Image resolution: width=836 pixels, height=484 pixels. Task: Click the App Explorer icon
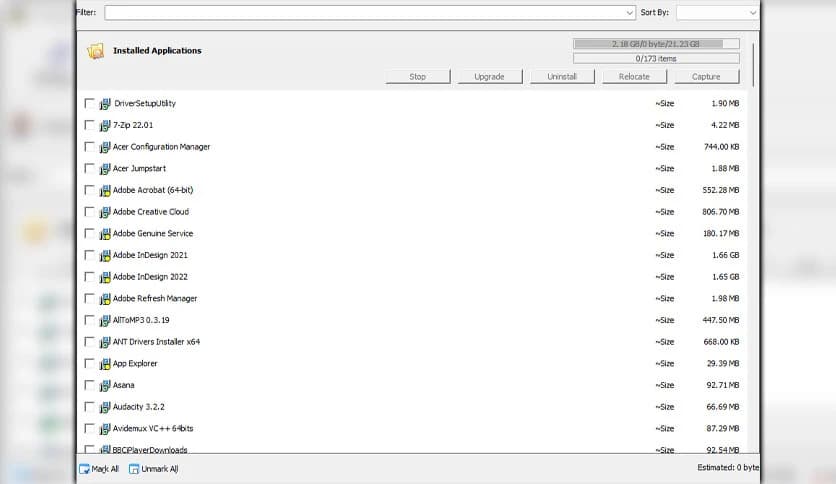tap(105, 364)
